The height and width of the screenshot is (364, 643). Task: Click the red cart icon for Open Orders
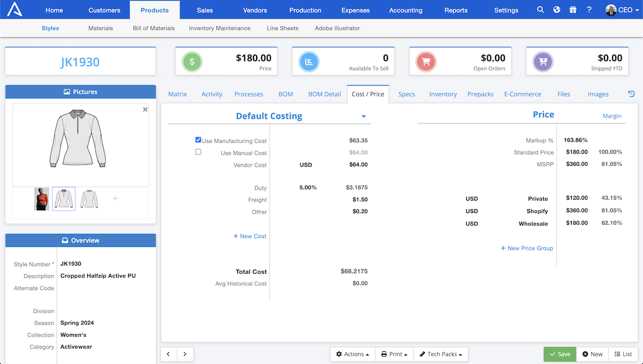pyautogui.click(x=425, y=61)
